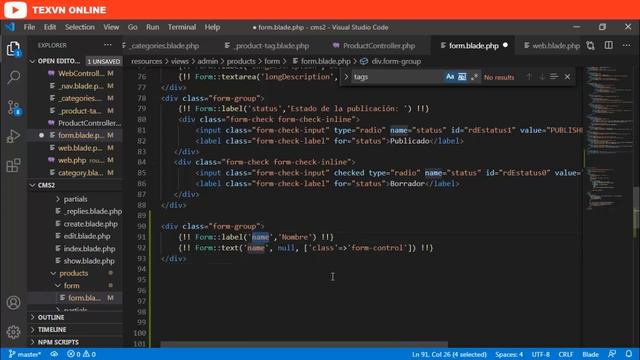
Task: Open Source Control view in activity bar
Action: pos(13,108)
